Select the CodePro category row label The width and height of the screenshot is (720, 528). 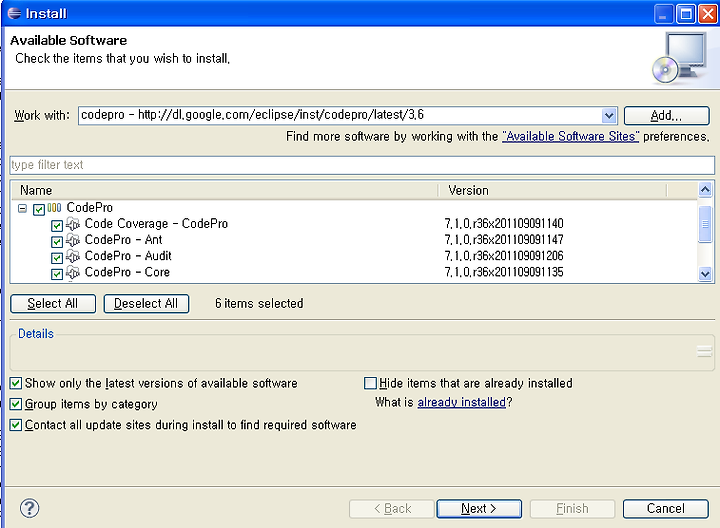[90, 208]
